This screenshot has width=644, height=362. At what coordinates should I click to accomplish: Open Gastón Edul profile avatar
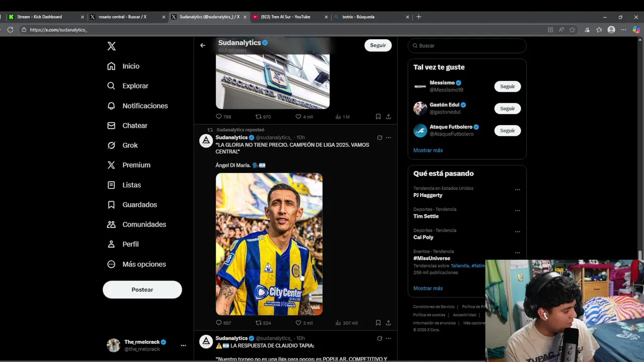pos(420,109)
